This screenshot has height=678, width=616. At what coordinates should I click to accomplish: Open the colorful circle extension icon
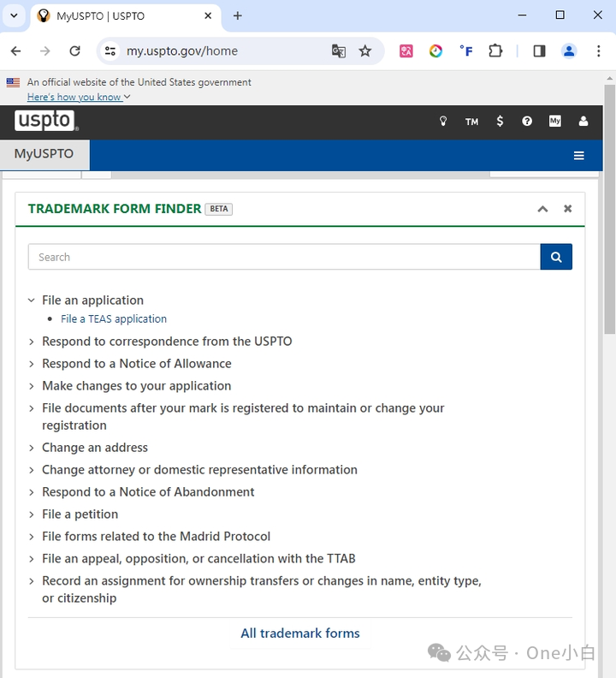point(435,51)
